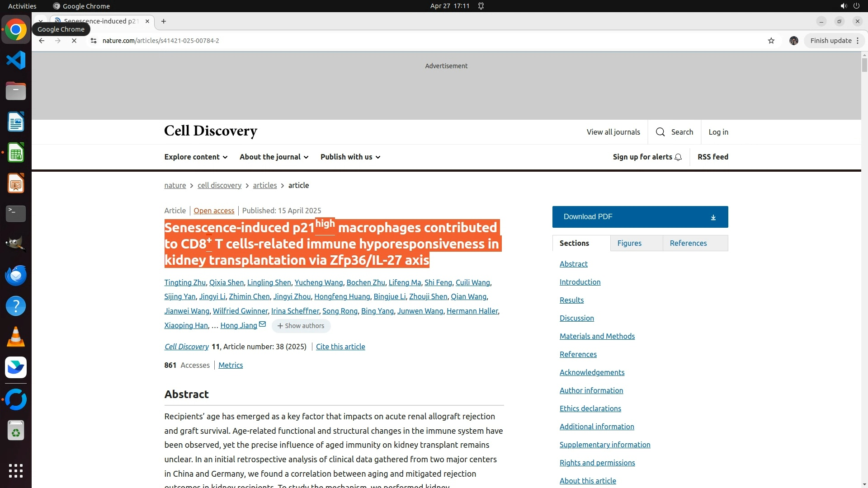This screenshot has width=868, height=488.
Task: Click the Download PDF button
Action: (640, 217)
